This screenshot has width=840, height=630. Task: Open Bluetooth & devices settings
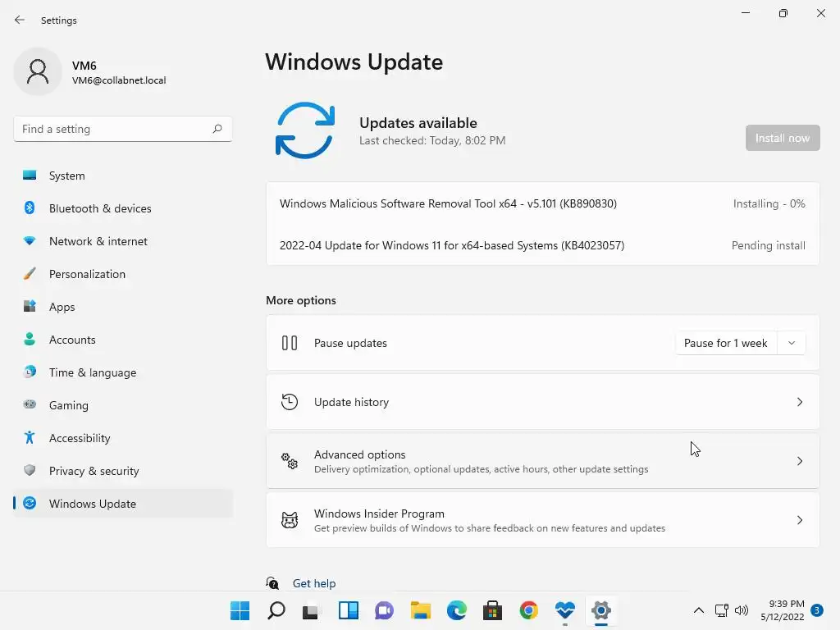(123, 208)
